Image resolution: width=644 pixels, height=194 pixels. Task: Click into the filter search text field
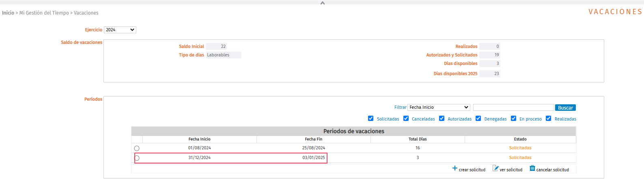pos(513,108)
